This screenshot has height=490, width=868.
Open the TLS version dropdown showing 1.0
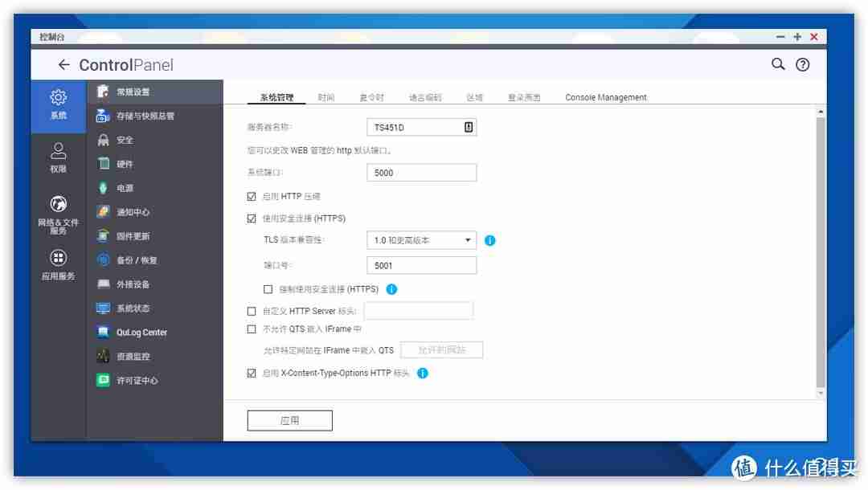click(421, 240)
